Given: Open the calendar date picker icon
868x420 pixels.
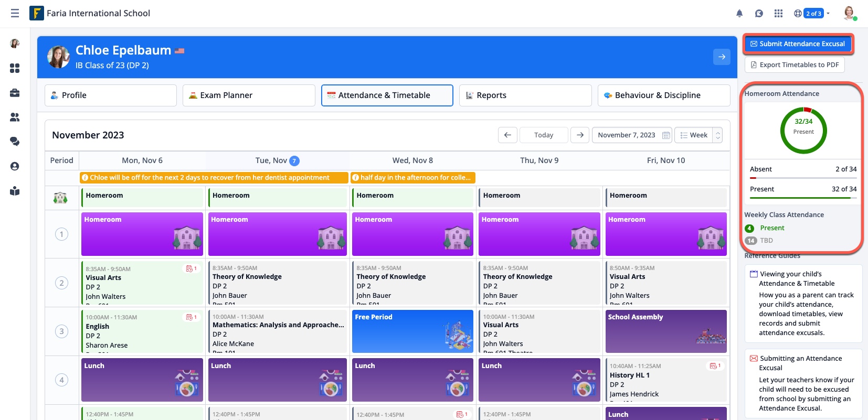Looking at the screenshot, I should click(666, 135).
